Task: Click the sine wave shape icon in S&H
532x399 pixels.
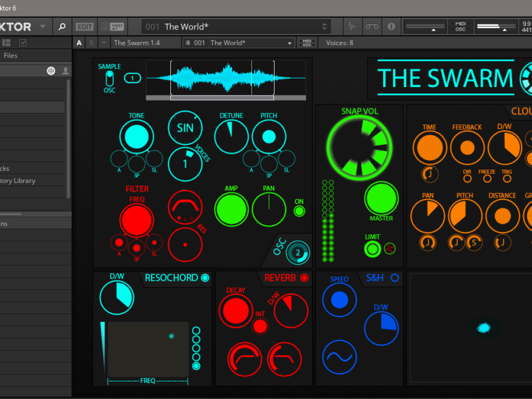Action: [x=339, y=356]
